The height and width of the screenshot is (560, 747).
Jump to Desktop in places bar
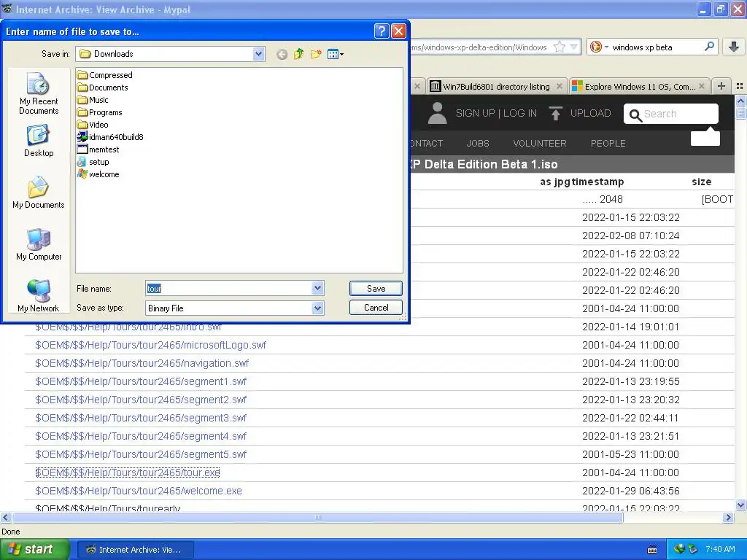(39, 141)
